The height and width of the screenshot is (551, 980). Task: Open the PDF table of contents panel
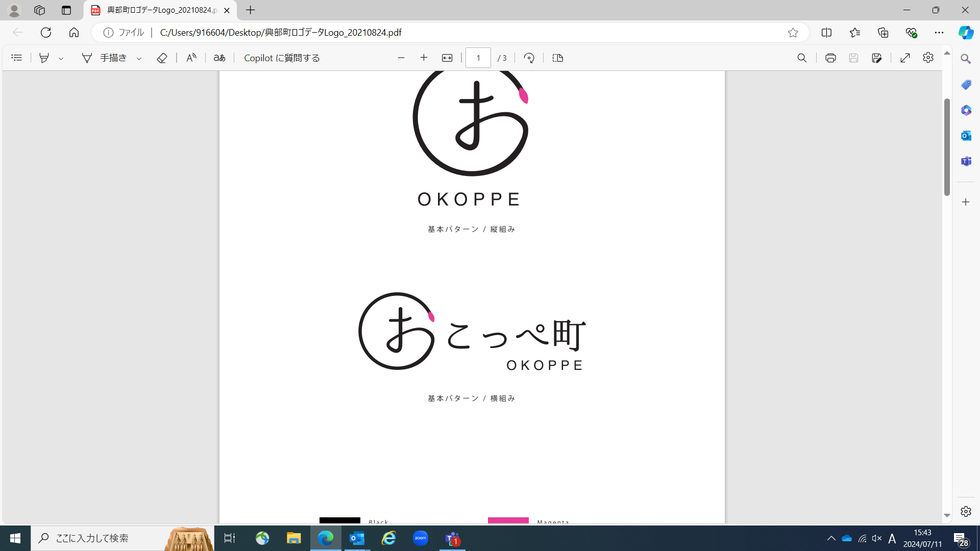pyautogui.click(x=16, y=58)
